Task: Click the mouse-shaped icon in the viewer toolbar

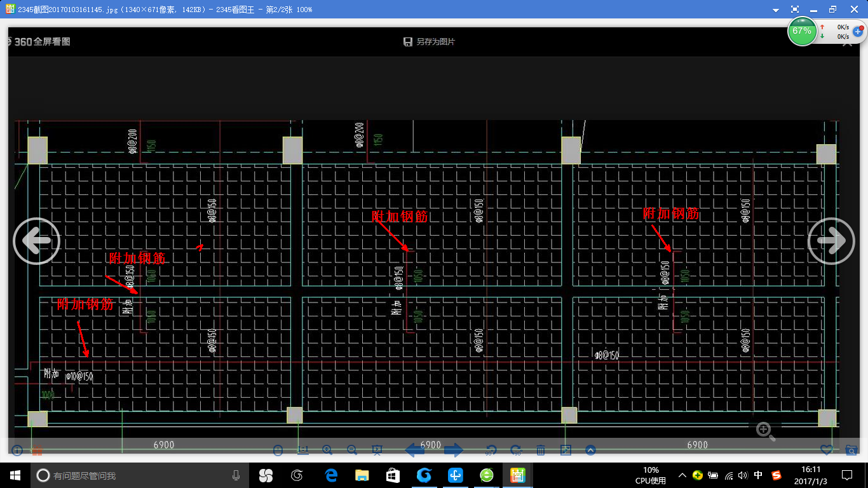Action: (278, 450)
